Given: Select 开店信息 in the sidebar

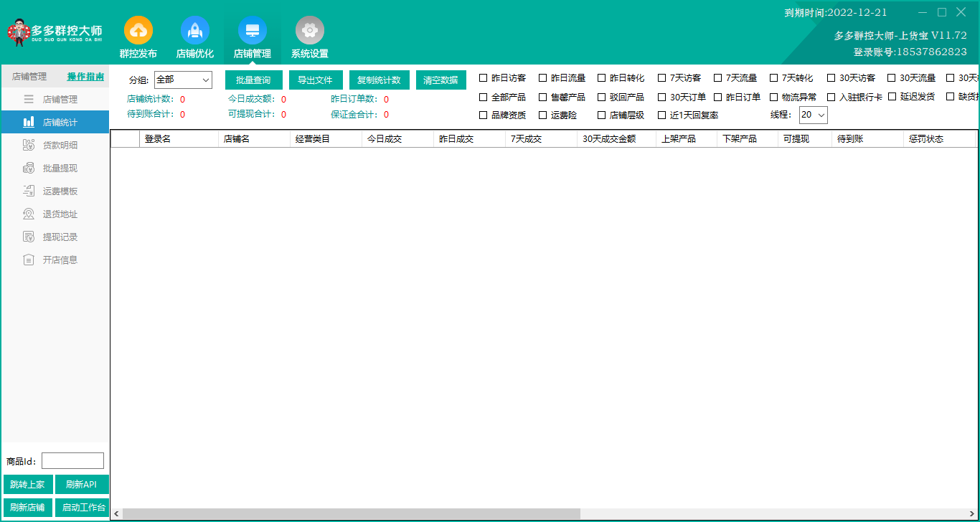Looking at the screenshot, I should [x=60, y=260].
